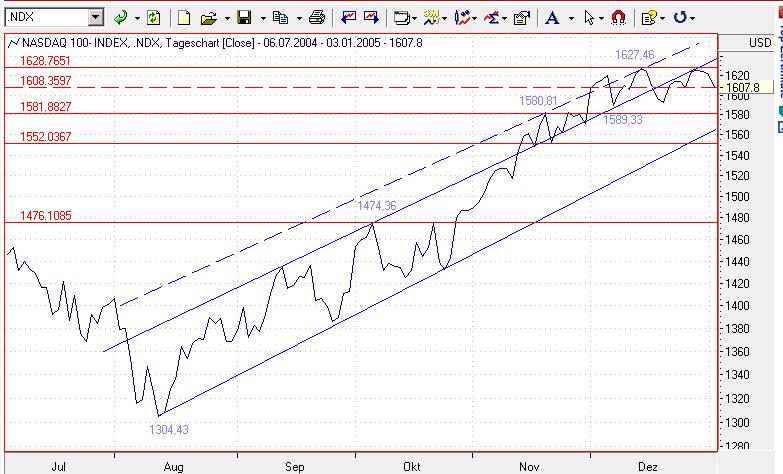Expand the sigma indicator dropdown arrow
The width and height of the screenshot is (783, 474).
[x=505, y=19]
